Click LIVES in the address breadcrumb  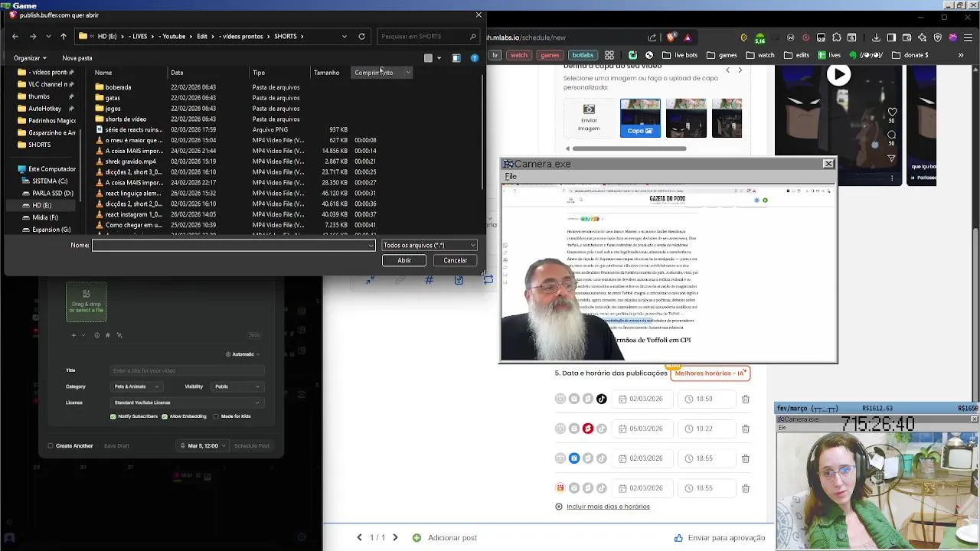[x=139, y=36]
